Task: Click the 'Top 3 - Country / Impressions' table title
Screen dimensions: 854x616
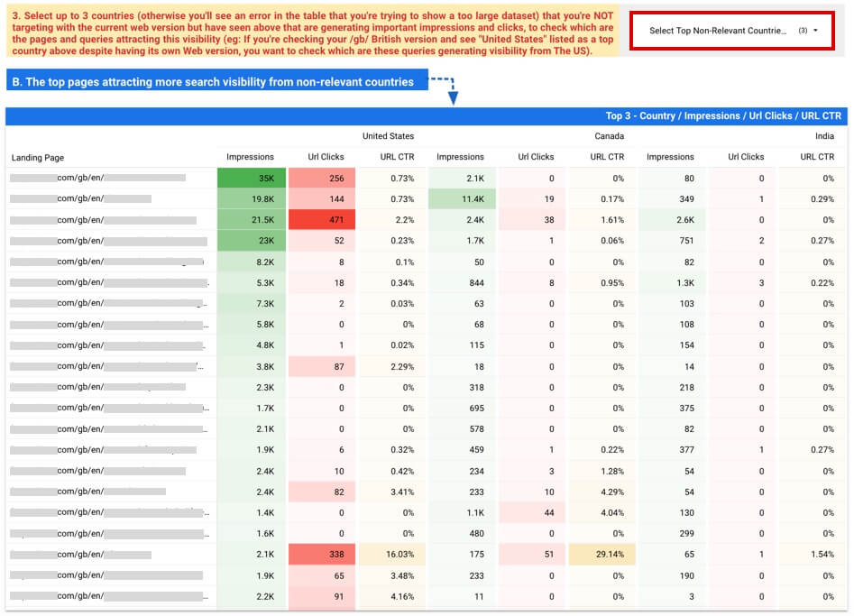Action: tap(723, 116)
